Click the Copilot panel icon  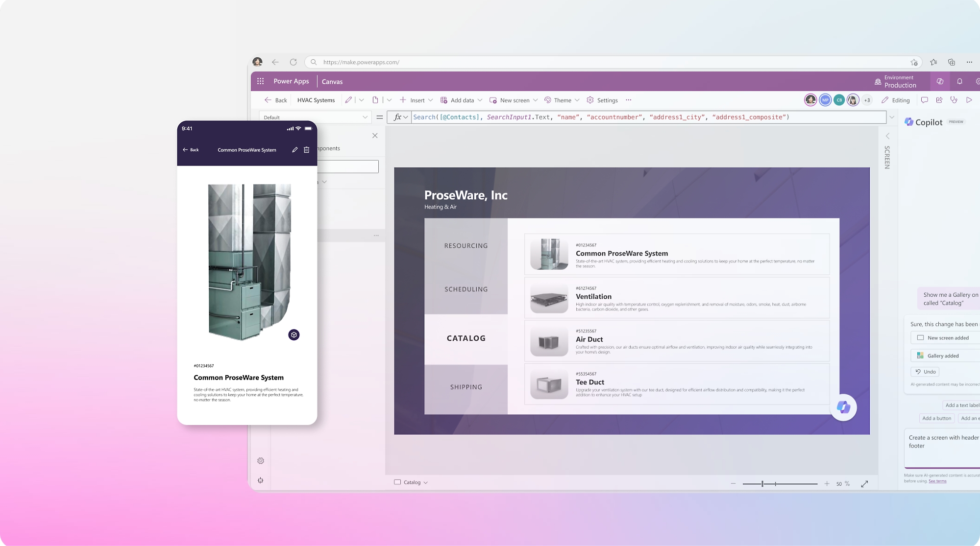click(908, 122)
